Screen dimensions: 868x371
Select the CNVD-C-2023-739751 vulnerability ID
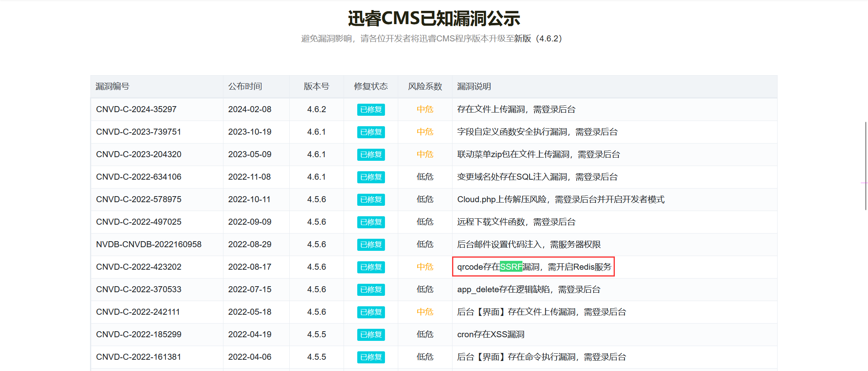tap(139, 132)
